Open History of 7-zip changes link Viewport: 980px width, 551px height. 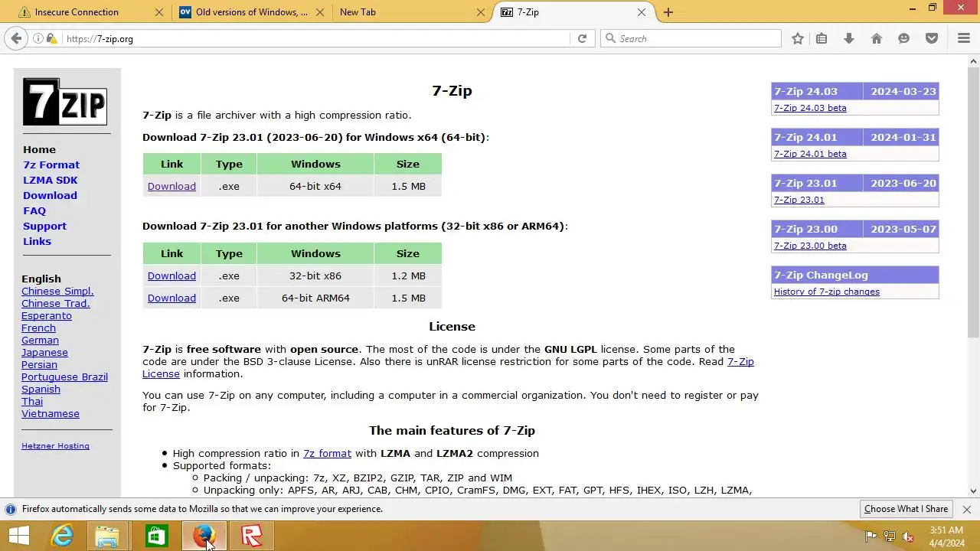827,292
